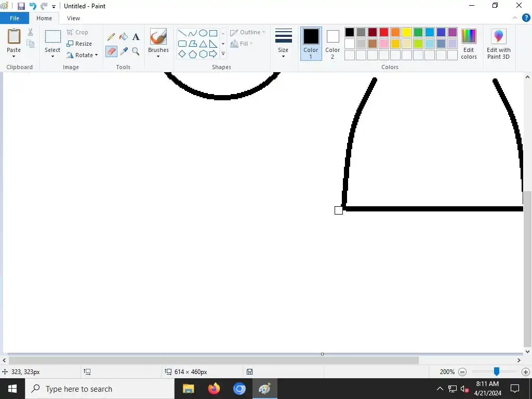532x399 pixels.
Task: Click the zoom slider handle
Action: point(496,371)
